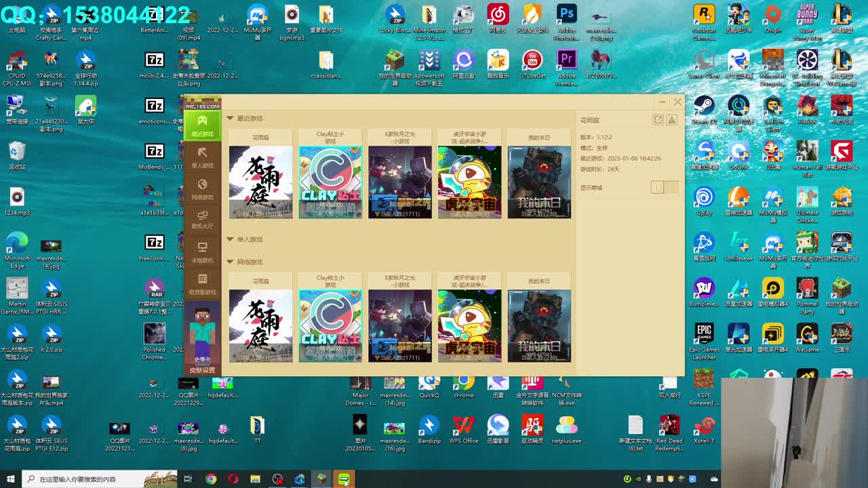
Task: Select the Human Fall Flat icon
Action: click(807, 159)
